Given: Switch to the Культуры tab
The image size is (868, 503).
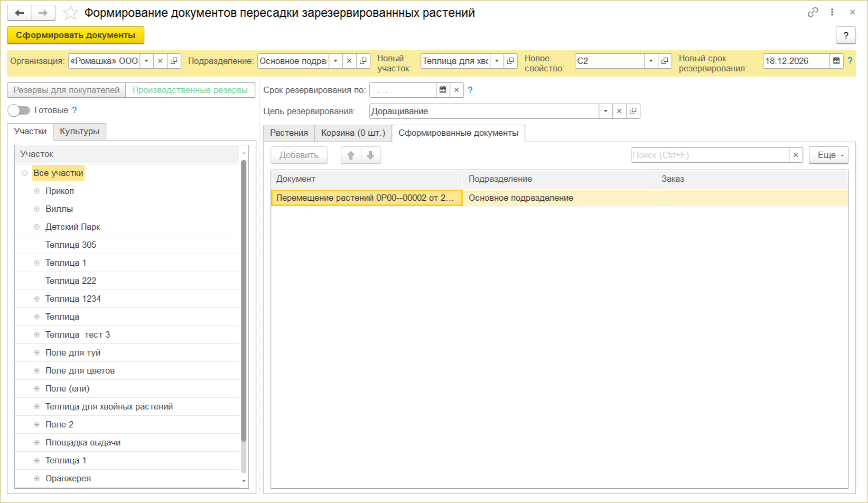Looking at the screenshot, I should (80, 131).
